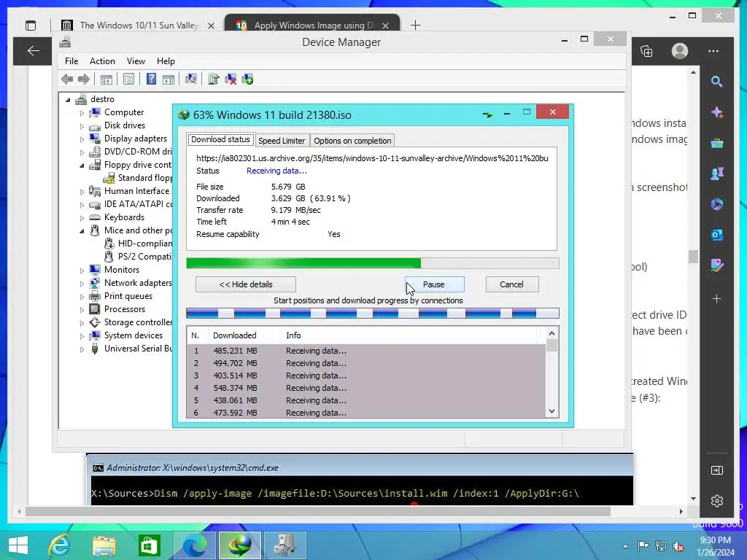Expand the Keyboards category
The width and height of the screenshot is (747, 560).
82,218
